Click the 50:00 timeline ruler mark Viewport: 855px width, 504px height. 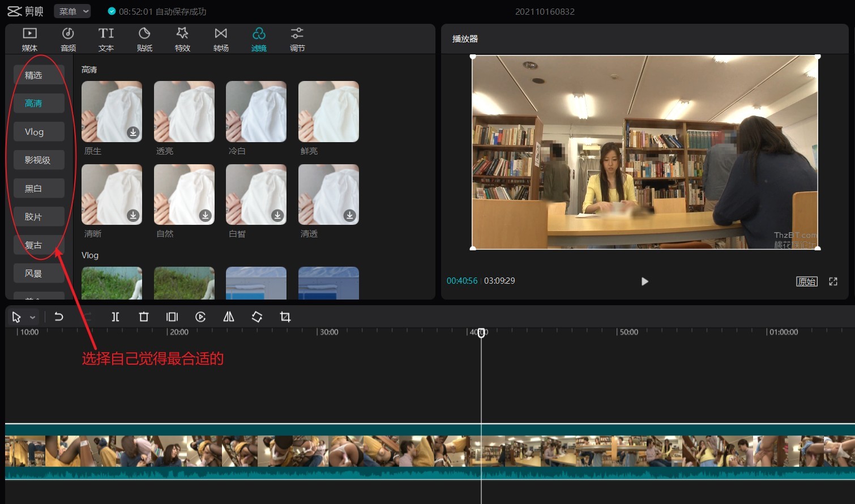[x=629, y=332]
